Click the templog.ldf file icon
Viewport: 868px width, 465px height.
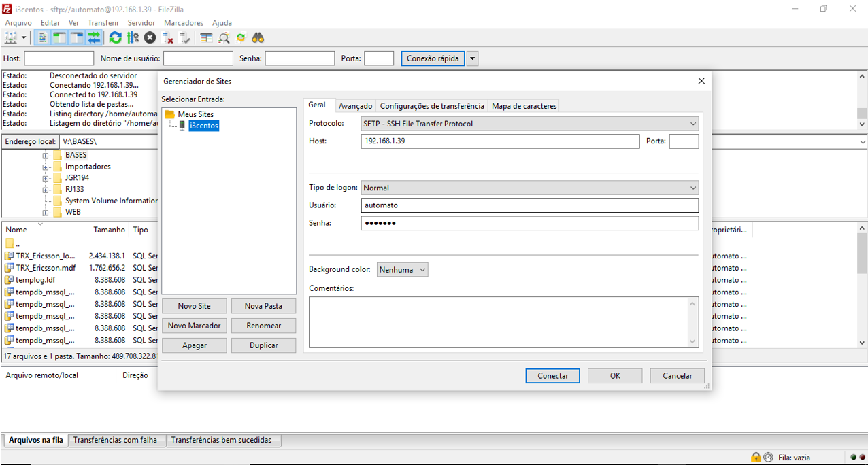pyautogui.click(x=9, y=280)
